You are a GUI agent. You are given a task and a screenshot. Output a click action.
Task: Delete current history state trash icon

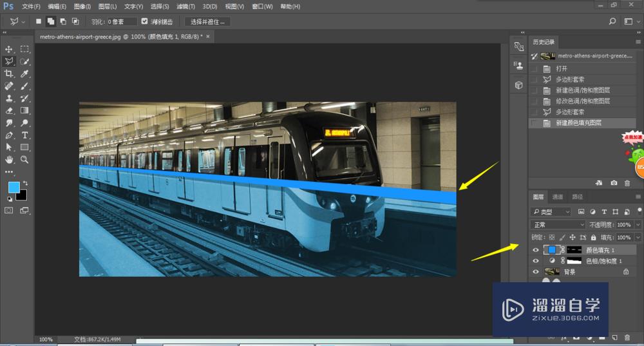pos(627,183)
